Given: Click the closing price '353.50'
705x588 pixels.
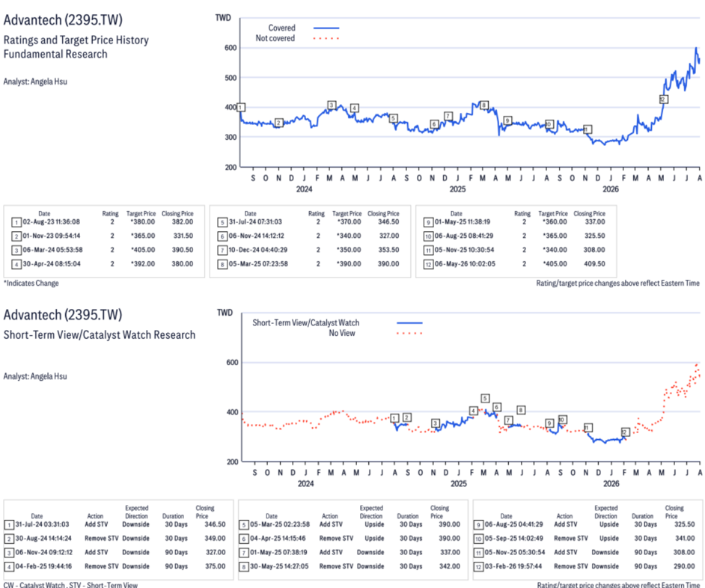Looking at the screenshot, I should pos(388,250).
